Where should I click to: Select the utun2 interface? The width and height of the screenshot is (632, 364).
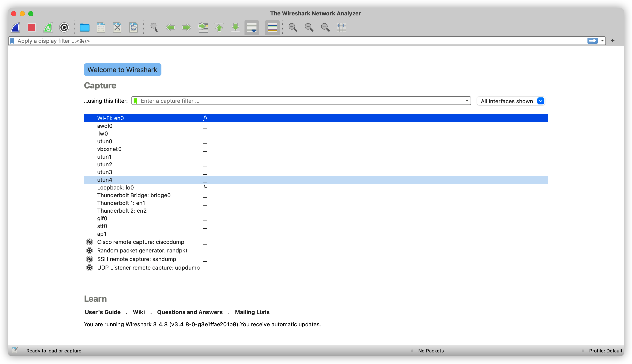pos(316,164)
